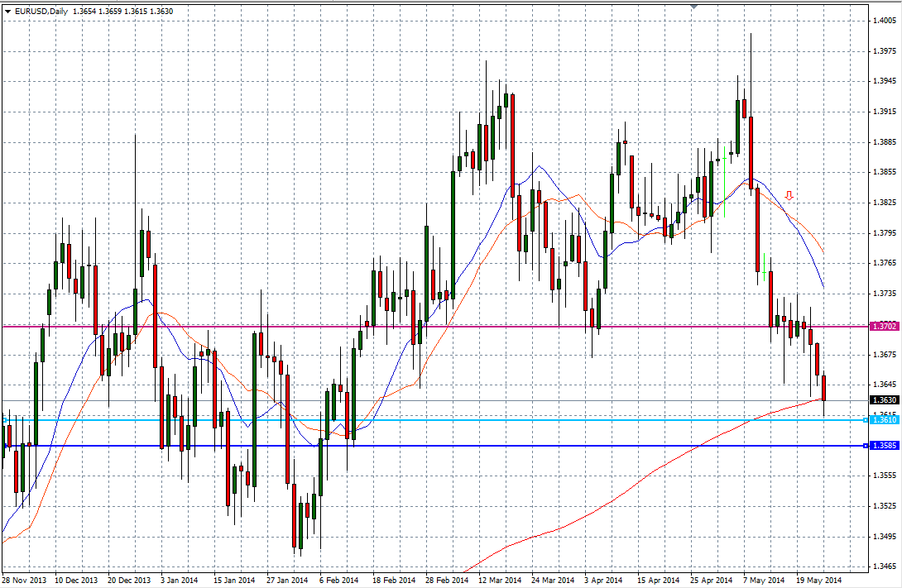Select the magenta 1.3702 price label
The width and height of the screenshot is (902, 588).
coord(885,327)
